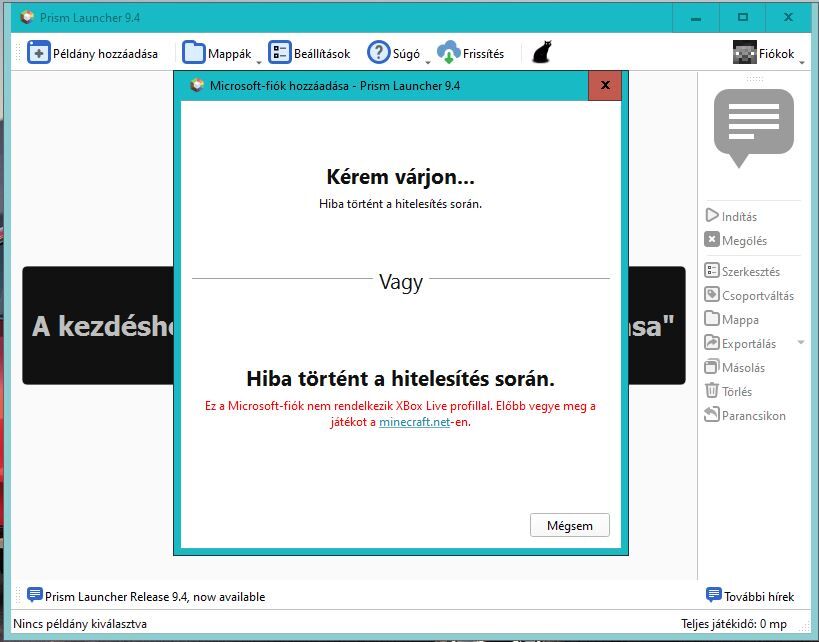Click the Frissítés label
This screenshot has width=819, height=642.
[483, 54]
